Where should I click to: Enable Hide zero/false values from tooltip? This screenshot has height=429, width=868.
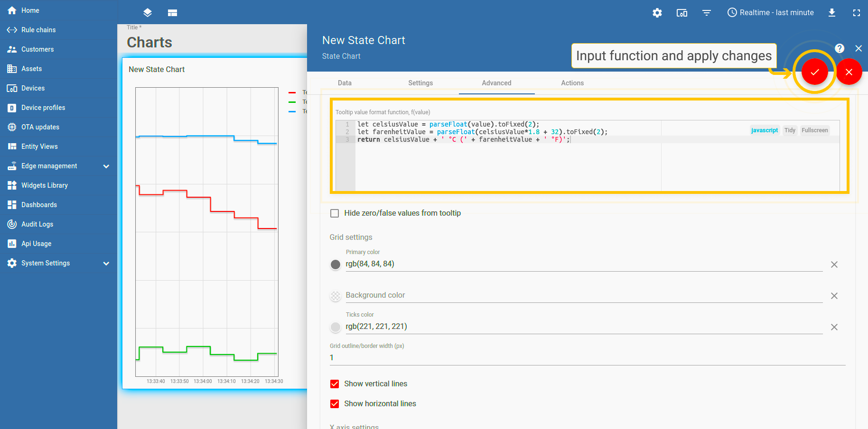[x=335, y=213]
